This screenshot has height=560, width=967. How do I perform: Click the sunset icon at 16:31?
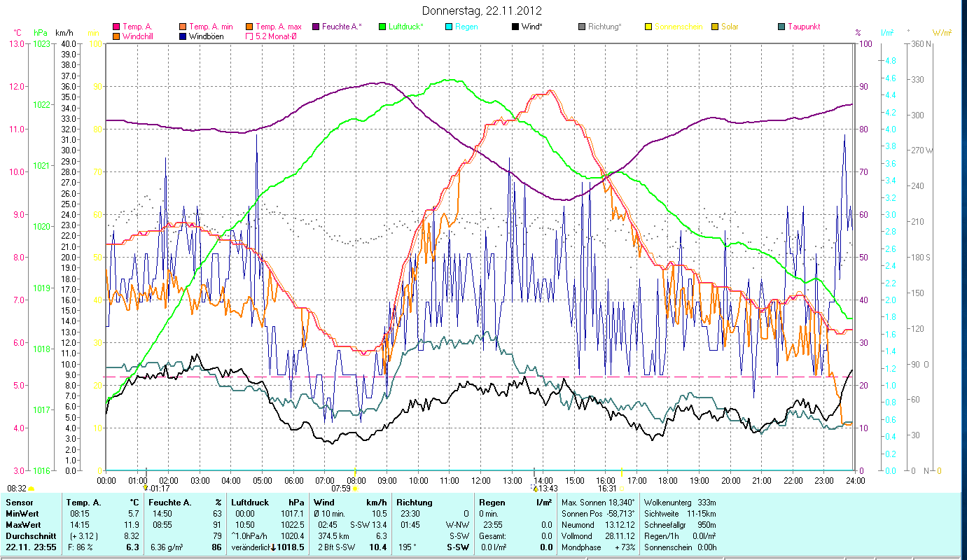pos(621,489)
